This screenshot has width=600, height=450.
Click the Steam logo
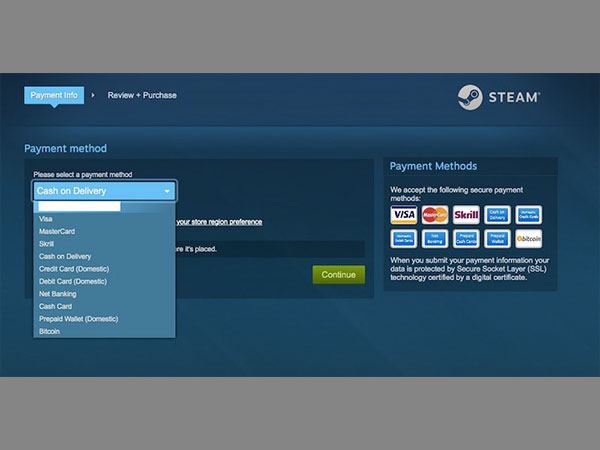pos(499,97)
